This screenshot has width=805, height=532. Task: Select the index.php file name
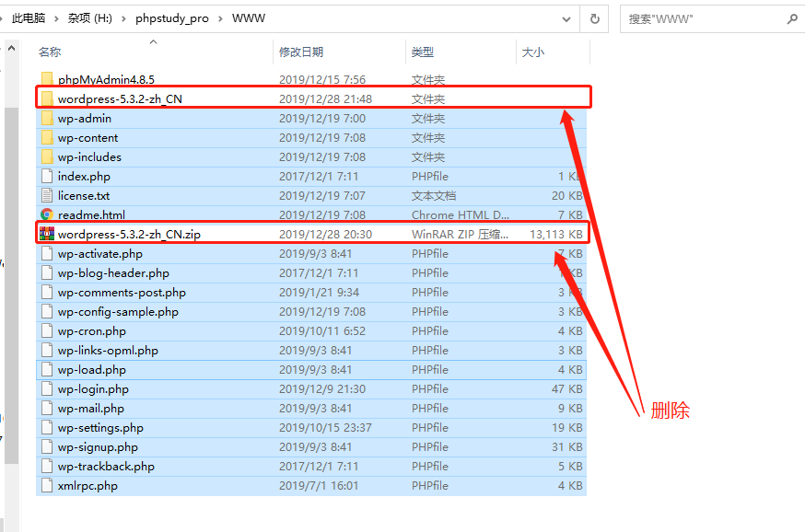click(x=84, y=177)
